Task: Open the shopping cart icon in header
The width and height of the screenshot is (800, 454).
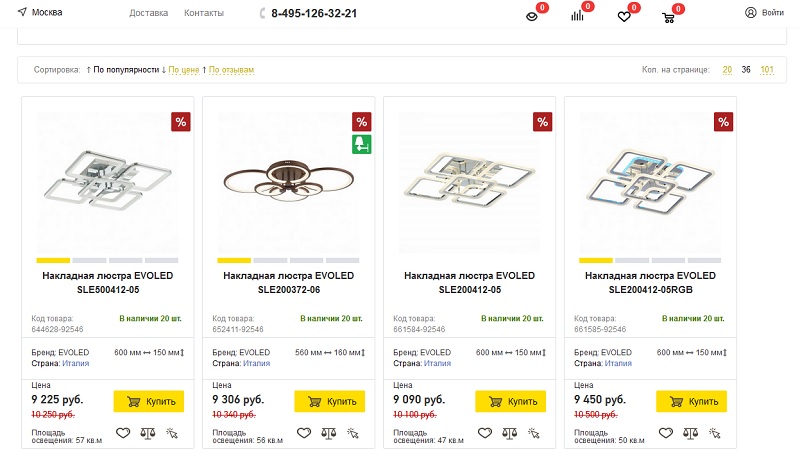Action: (x=668, y=17)
